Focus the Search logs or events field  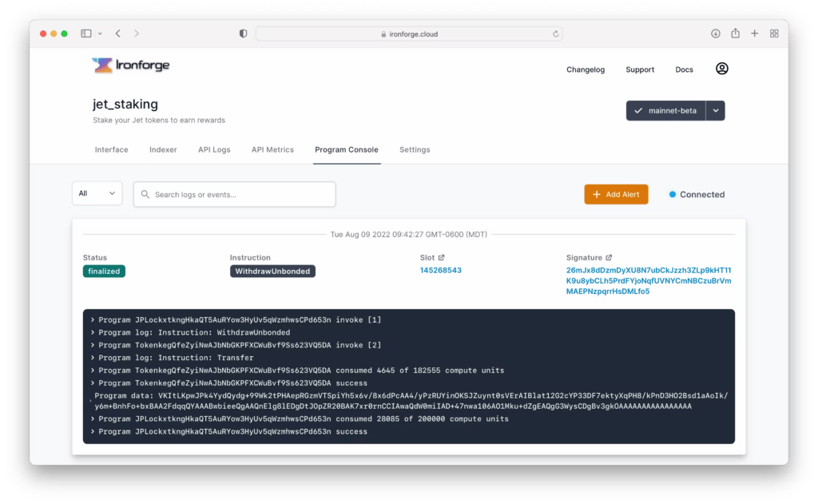click(x=235, y=194)
